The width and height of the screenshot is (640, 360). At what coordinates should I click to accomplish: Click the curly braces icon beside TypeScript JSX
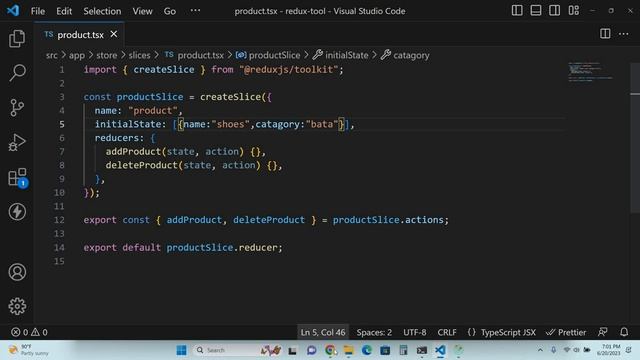pyautogui.click(x=471, y=332)
